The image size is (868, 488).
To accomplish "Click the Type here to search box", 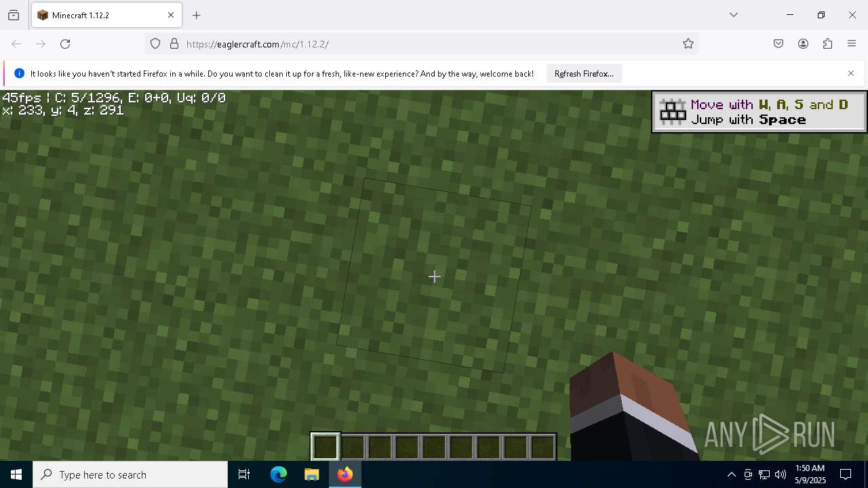I will point(130,474).
